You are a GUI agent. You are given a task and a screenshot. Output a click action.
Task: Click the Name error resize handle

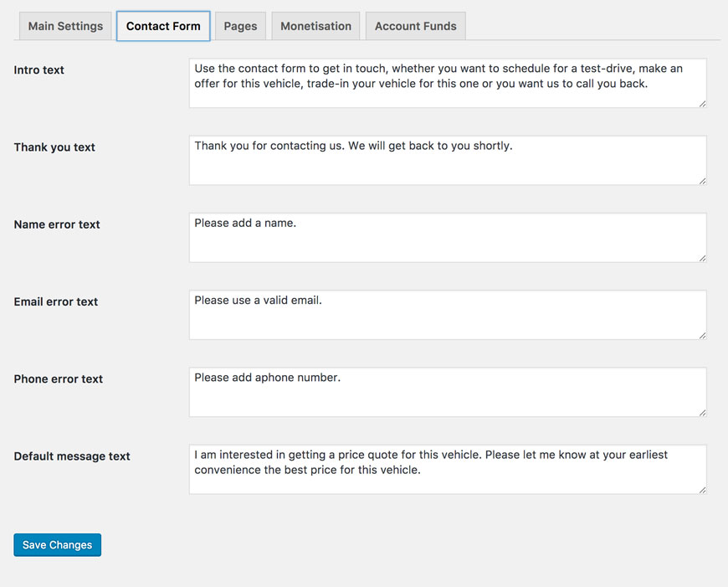(x=702, y=258)
